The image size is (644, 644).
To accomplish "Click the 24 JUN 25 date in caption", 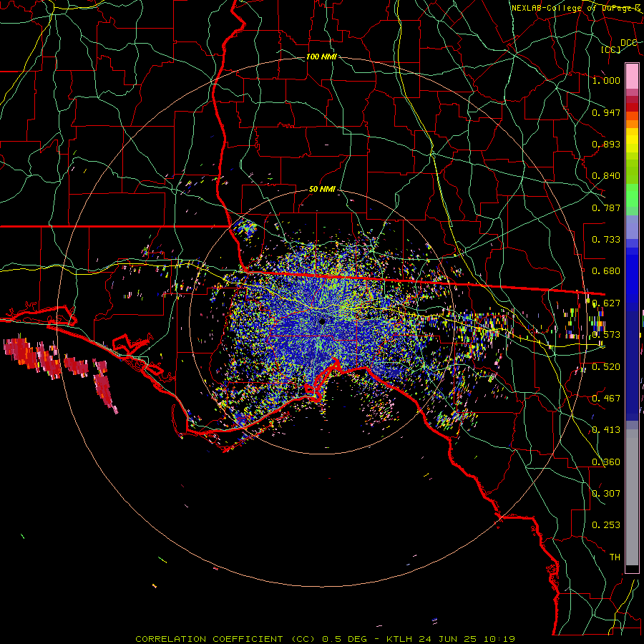I will pos(447,639).
